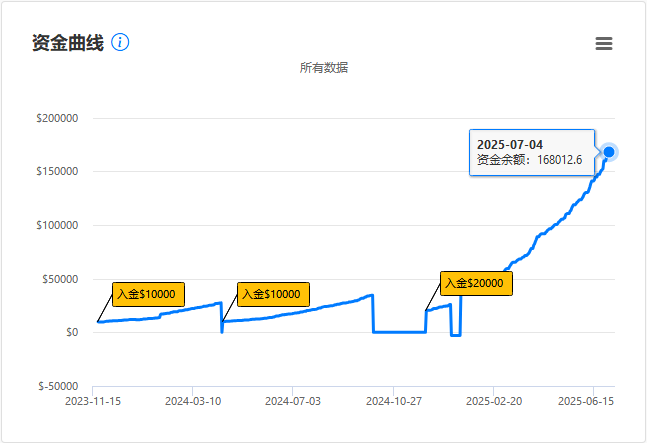Click the $0 y-axis label
Image resolution: width=647 pixels, height=443 pixels.
tap(72, 332)
